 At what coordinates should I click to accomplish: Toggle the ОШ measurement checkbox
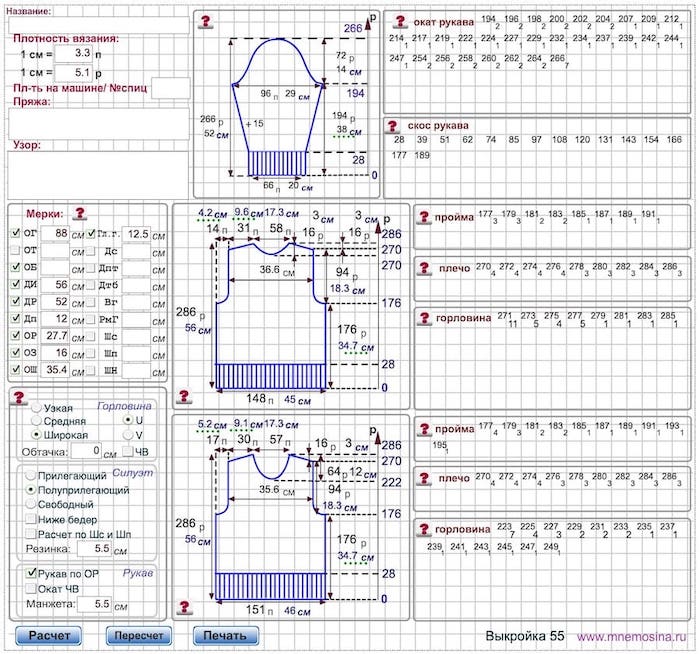[16, 369]
